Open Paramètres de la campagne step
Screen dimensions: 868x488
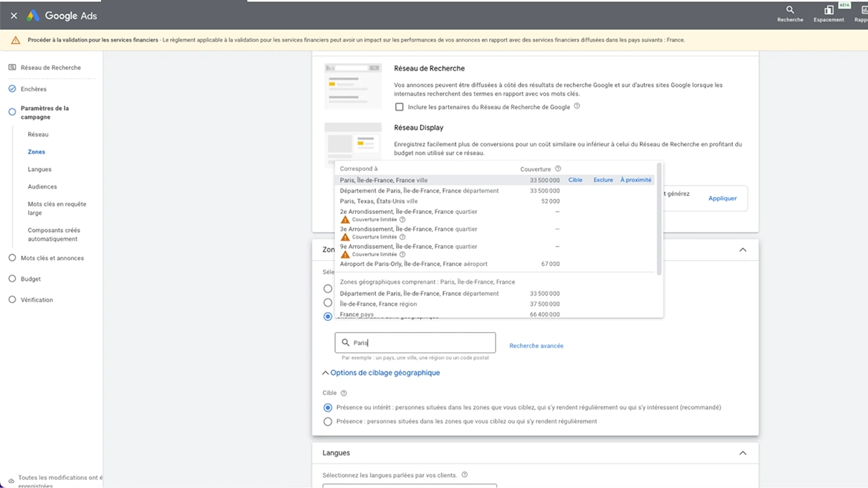coord(45,112)
